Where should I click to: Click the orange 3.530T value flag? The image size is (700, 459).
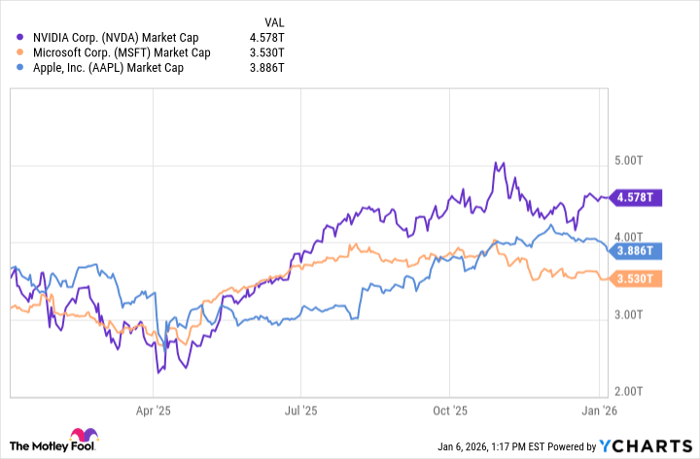(x=634, y=278)
